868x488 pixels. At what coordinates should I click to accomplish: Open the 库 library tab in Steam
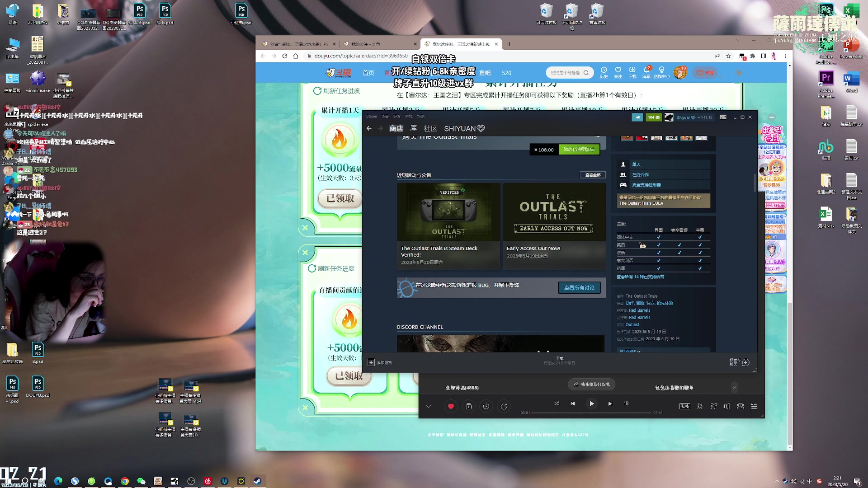click(x=413, y=129)
